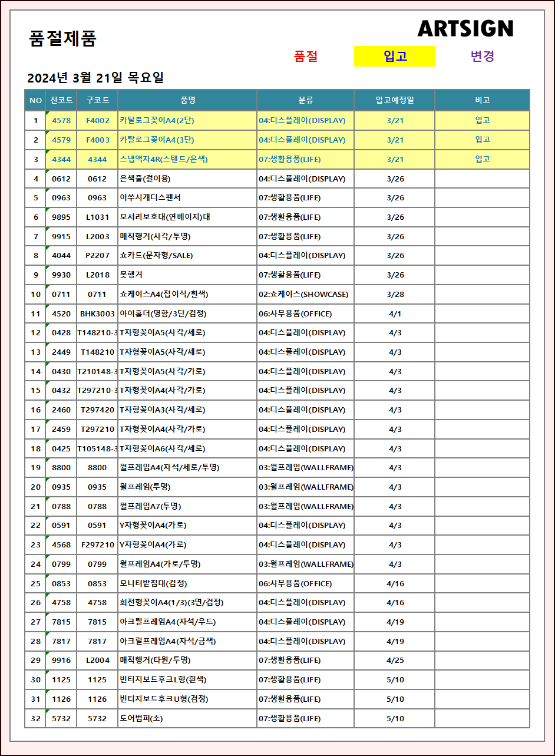Click the 입고예정일 column header
Image resolution: width=555 pixels, height=756 pixels.
coord(394,100)
